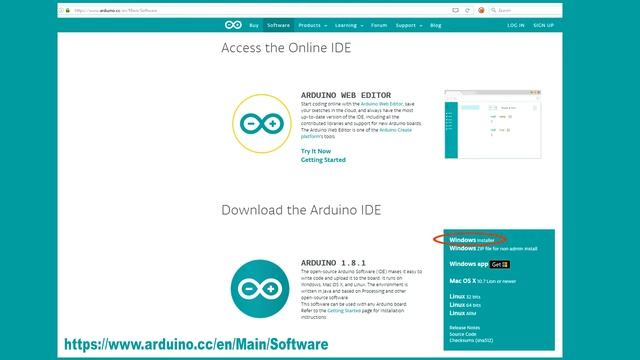Viewport: 640px width, 360px height.
Task: Open the Arduino Create platform link
Action: click(356, 133)
